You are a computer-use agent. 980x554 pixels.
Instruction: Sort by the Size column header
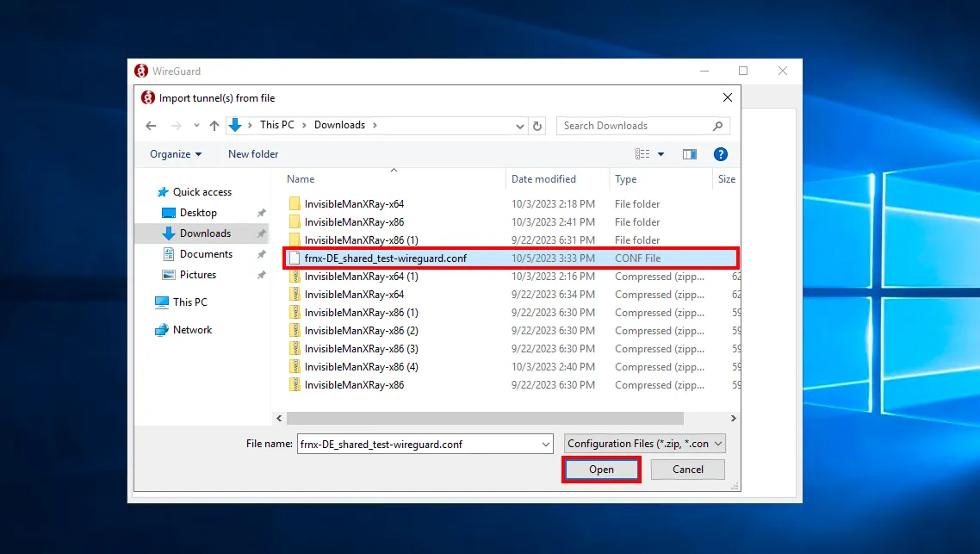pyautogui.click(x=726, y=179)
